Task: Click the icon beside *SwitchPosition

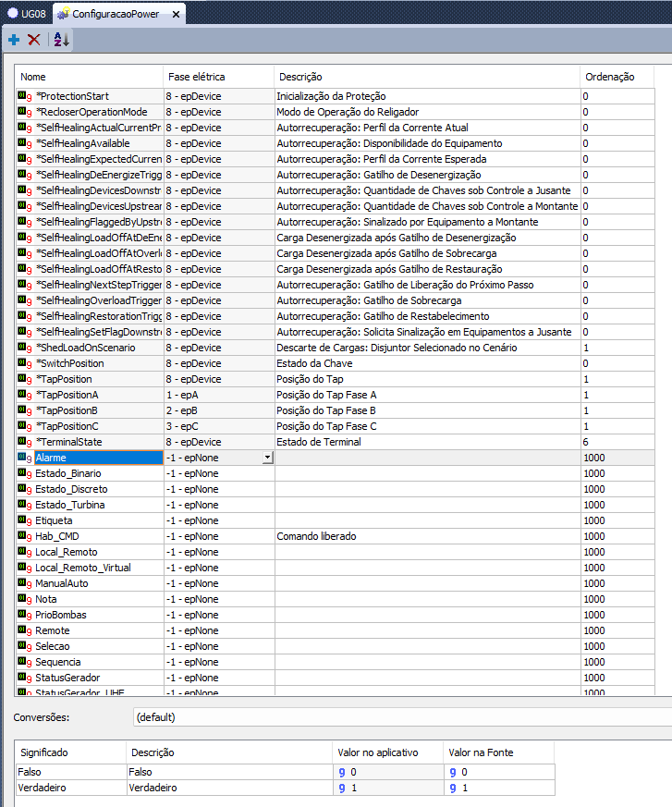Action: point(25,363)
